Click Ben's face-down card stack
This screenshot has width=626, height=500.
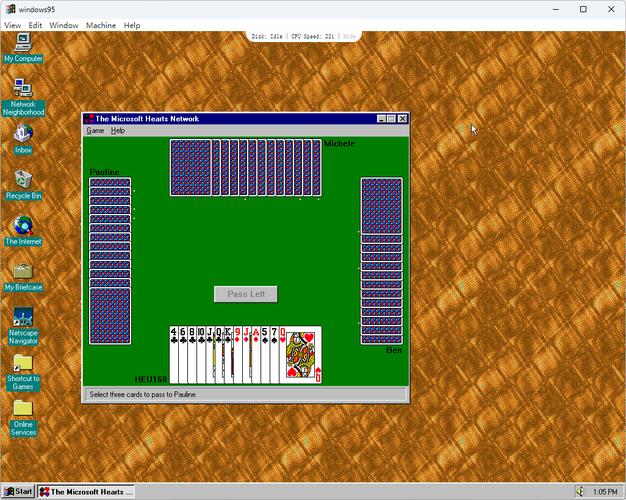point(382,261)
